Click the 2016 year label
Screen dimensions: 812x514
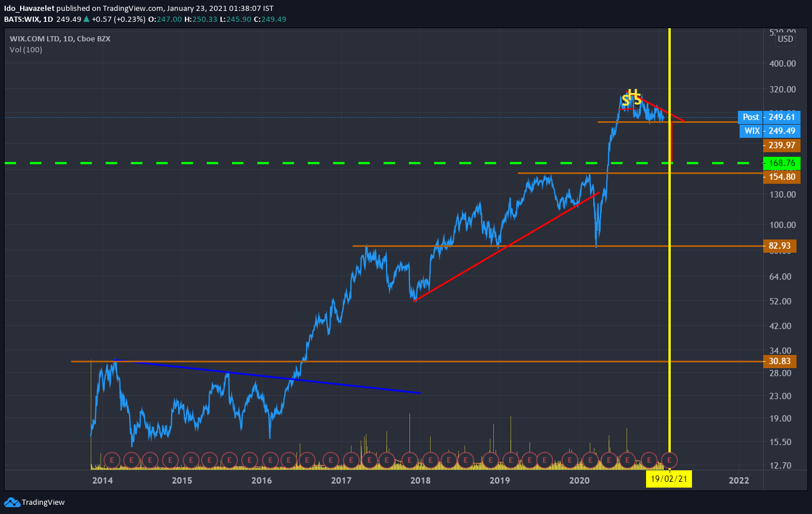click(x=262, y=480)
